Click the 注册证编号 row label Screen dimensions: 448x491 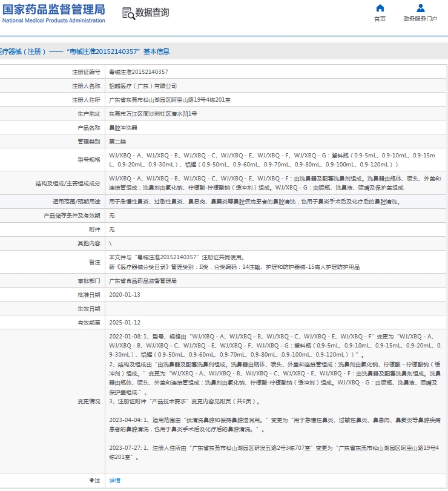click(x=86, y=72)
